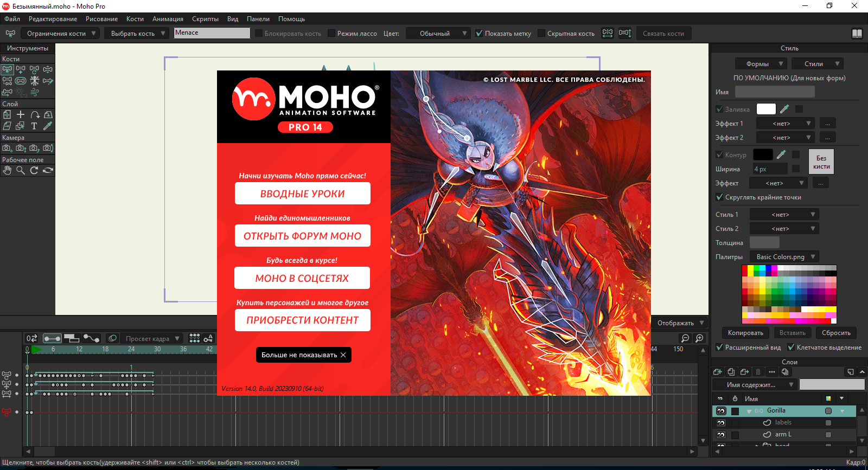Screen dimensions: 868x470
Task: Select the Track Camera tool
Action: 7,148
